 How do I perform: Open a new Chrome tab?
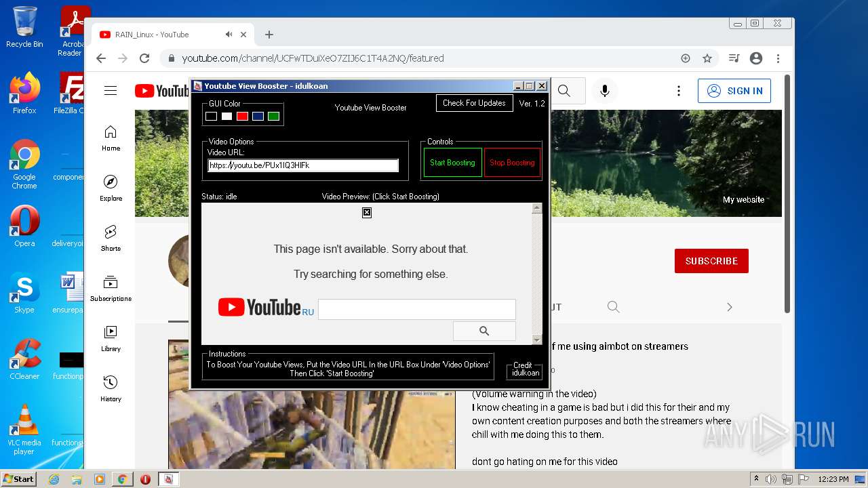[269, 35]
